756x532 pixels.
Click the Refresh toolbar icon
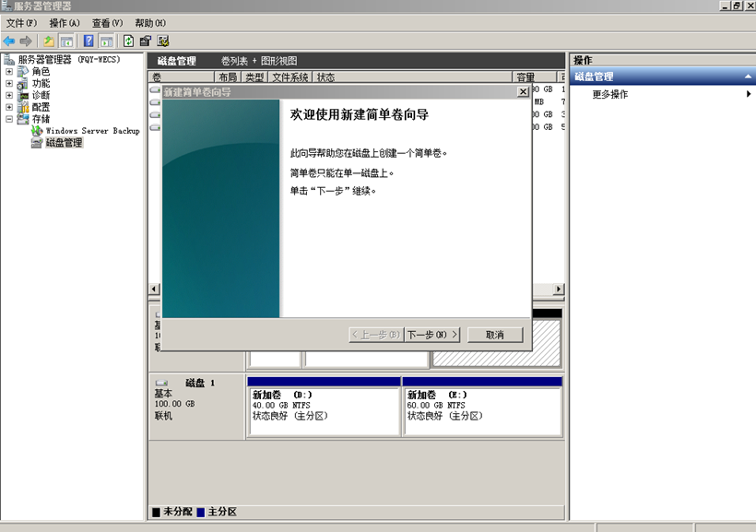(x=128, y=41)
